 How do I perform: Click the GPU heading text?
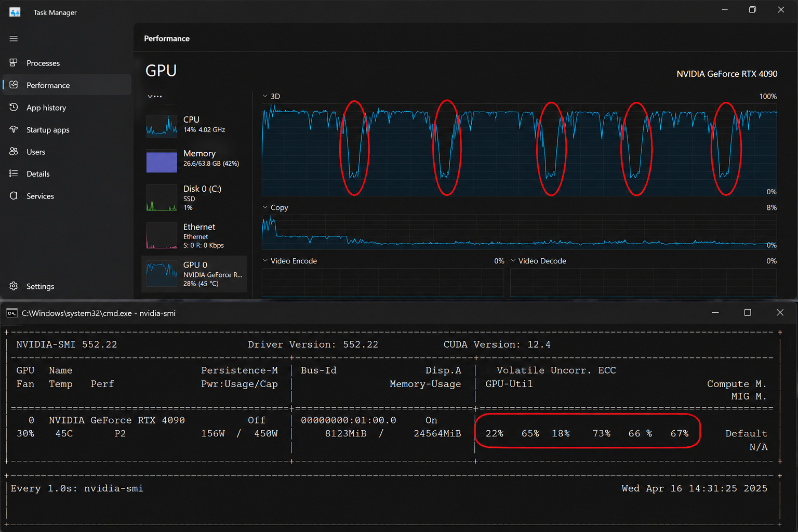[161, 70]
